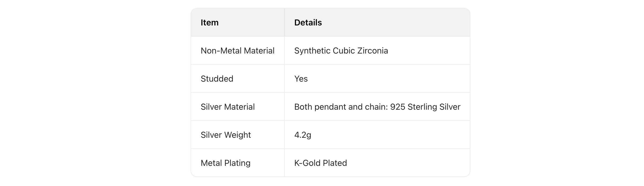Viewport: 644px width, 186px height.
Task: Click the Silver Material label cell
Action: click(227, 107)
